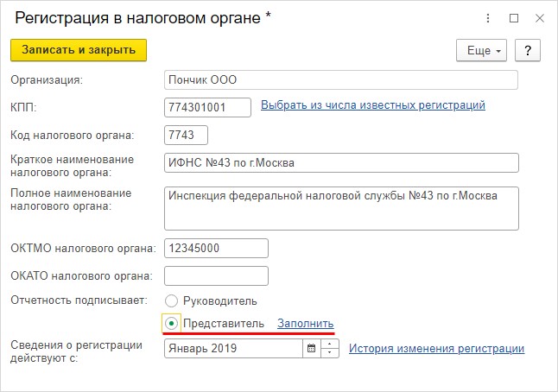
Task: Open История изменения регистрации link
Action: pyautogui.click(x=436, y=348)
